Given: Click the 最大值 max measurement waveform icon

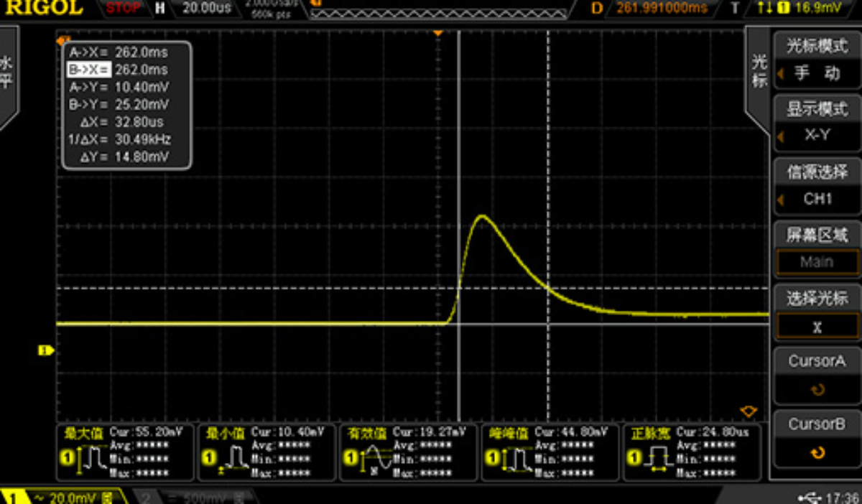Looking at the screenshot, I should [89, 457].
